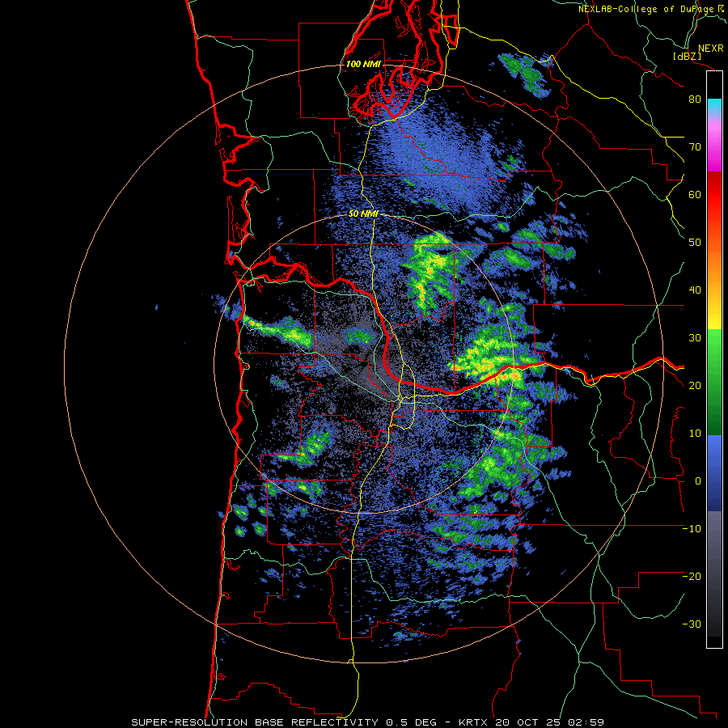This screenshot has height=728, width=728.
Task: Select the [dBZ] unit label
Action: pyautogui.click(x=687, y=57)
